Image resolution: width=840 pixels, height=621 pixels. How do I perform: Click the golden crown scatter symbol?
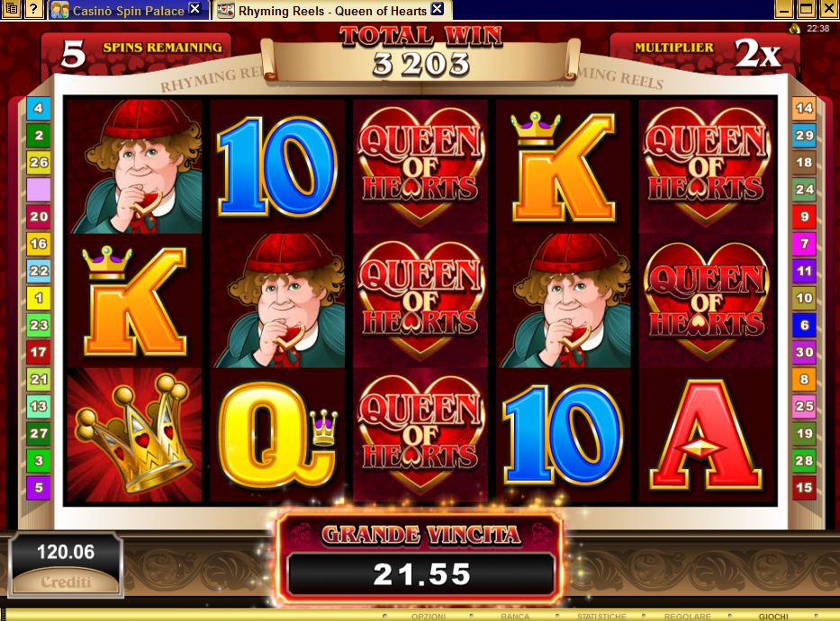pos(134,435)
